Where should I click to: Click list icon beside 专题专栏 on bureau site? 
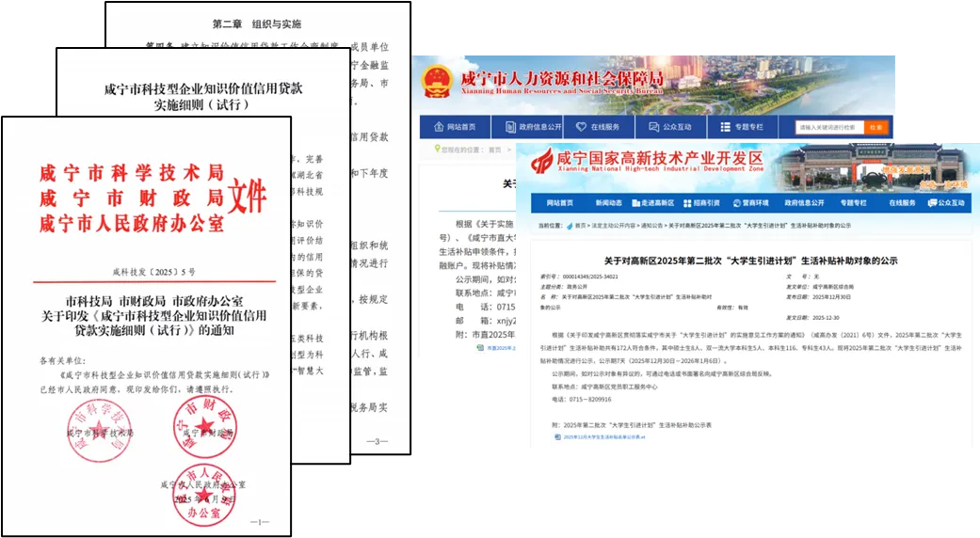(x=725, y=127)
